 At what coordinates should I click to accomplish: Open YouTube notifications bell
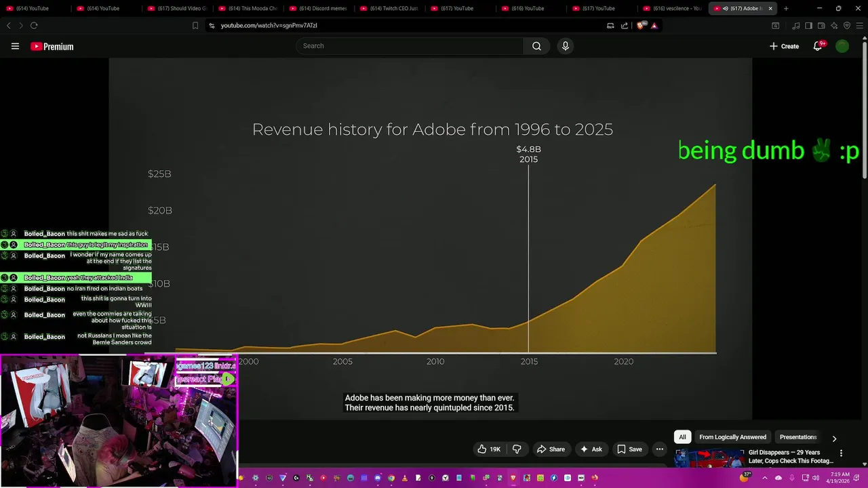point(818,46)
